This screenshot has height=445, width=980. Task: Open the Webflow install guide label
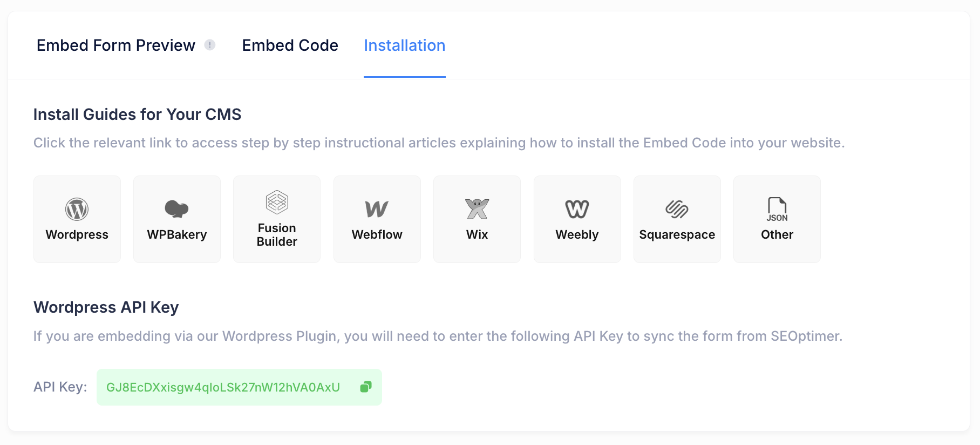[x=377, y=234]
